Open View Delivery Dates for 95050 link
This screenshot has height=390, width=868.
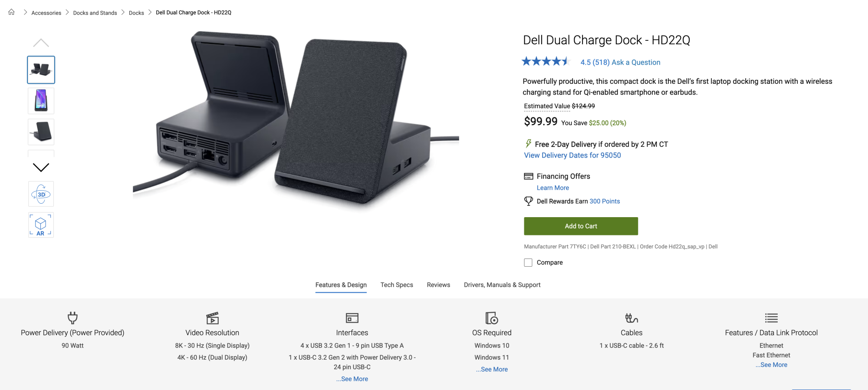click(572, 155)
